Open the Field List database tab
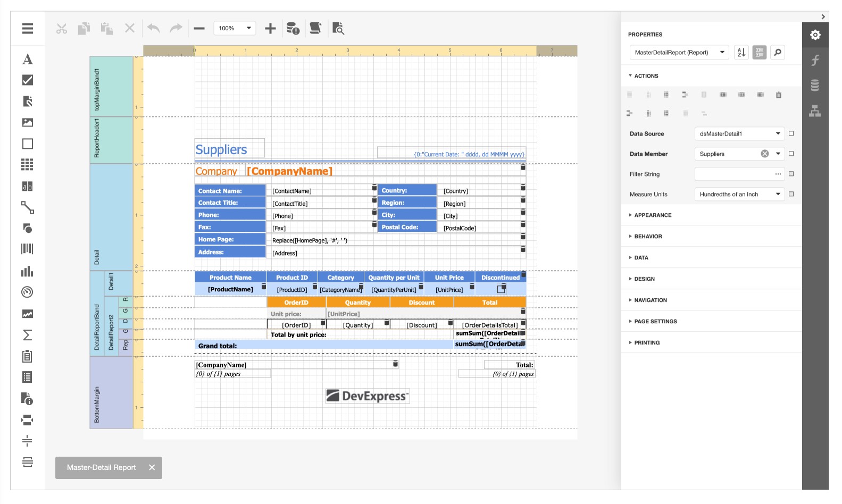This screenshot has width=842, height=504. 815,85
